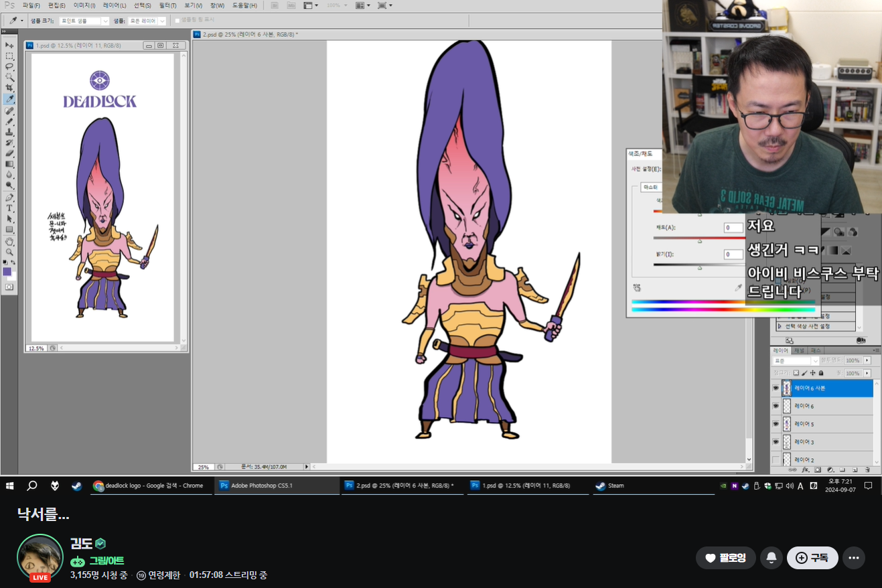The width and height of the screenshot is (882, 588).
Task: Hide layer 레이어 5
Action: click(776, 424)
